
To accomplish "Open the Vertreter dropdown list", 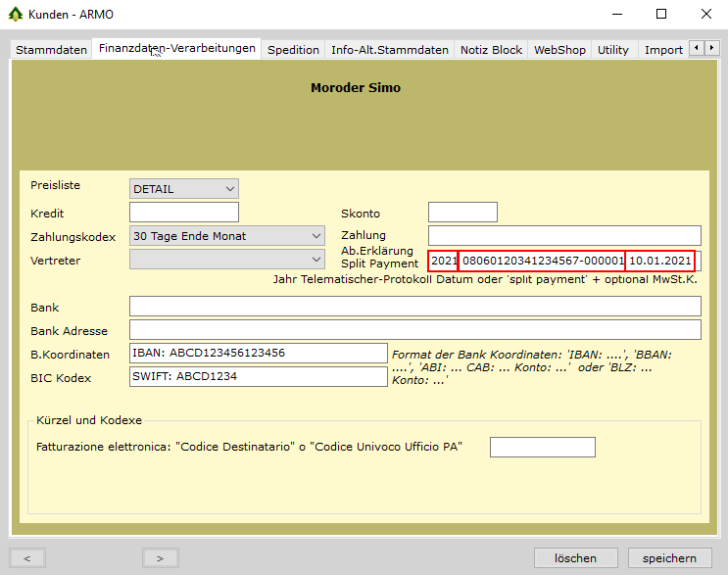I will [x=226, y=259].
